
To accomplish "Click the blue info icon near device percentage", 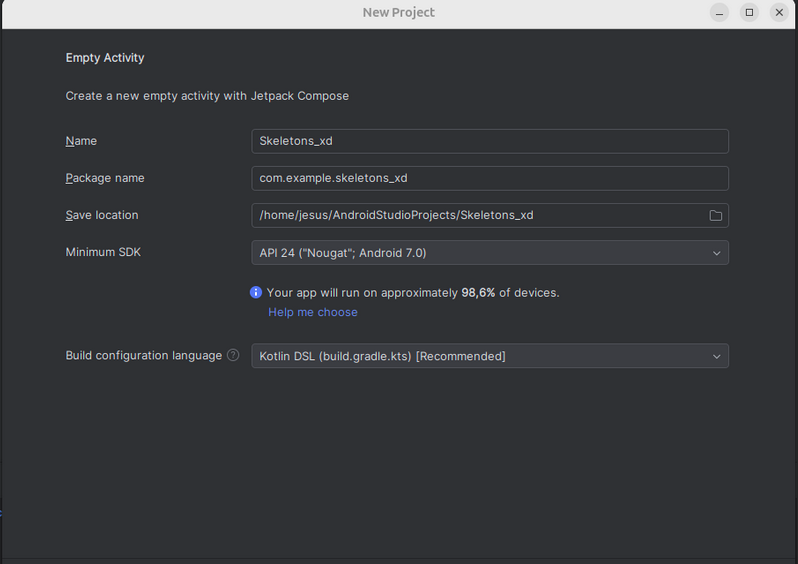I will coord(256,292).
